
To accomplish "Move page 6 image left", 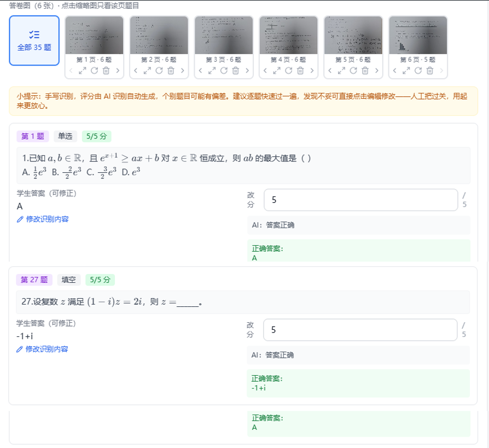I will click(395, 71).
